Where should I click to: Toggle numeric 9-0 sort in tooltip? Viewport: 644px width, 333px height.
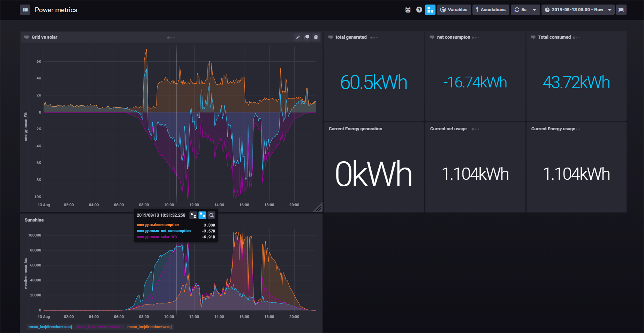[202, 215]
